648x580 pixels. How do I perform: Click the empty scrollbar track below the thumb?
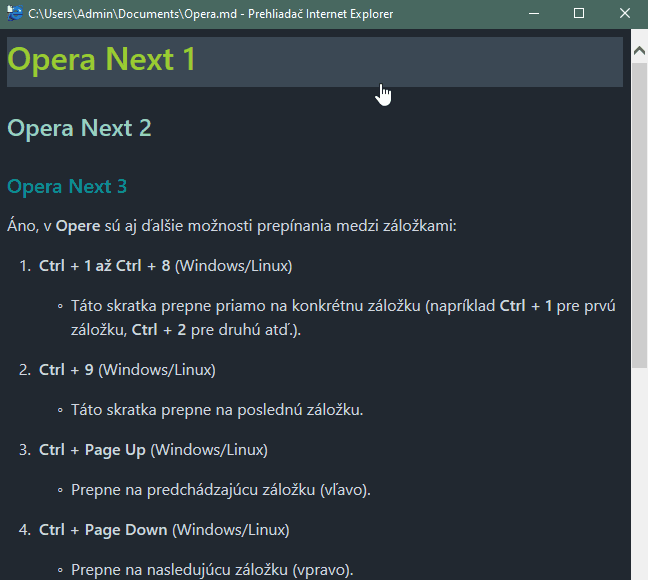pos(639,470)
